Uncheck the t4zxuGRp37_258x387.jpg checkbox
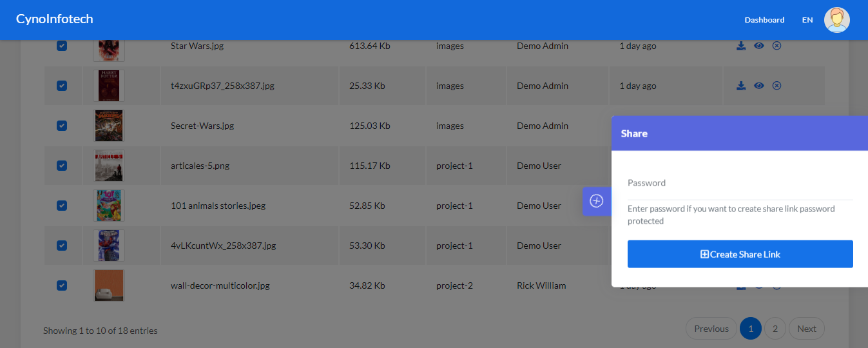Image resolution: width=868 pixels, height=348 pixels. pos(62,86)
